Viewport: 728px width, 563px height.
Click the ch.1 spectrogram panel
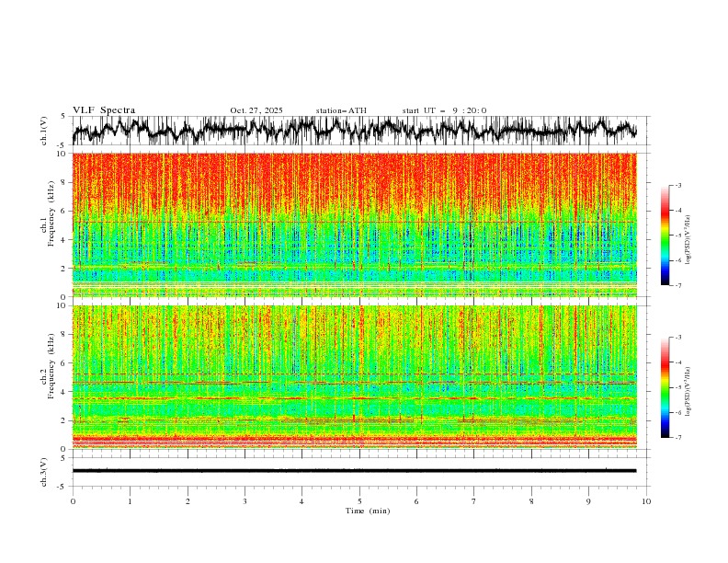[355, 224]
